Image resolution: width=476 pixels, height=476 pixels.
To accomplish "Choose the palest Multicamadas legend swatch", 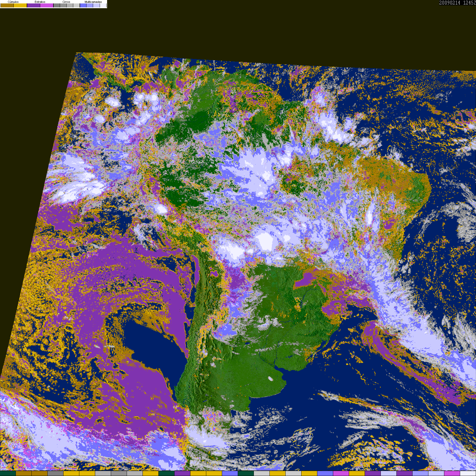I will point(103,5).
